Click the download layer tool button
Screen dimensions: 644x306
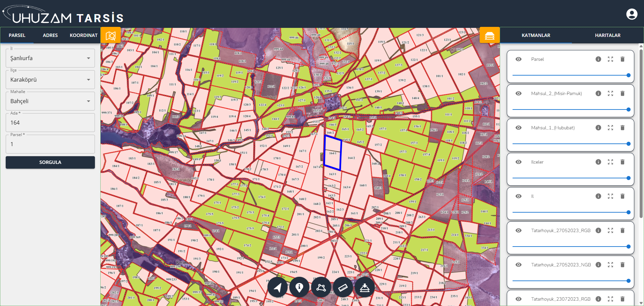365,287
